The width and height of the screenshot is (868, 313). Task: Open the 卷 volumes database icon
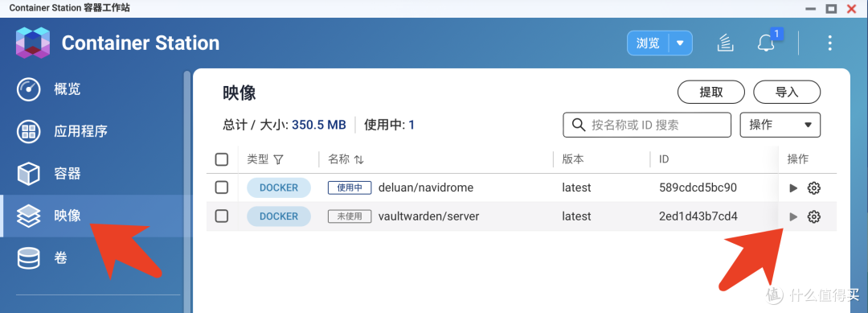pyautogui.click(x=28, y=257)
